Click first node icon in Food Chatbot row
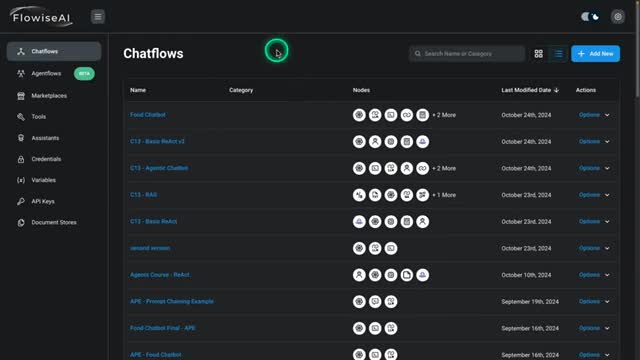640x360 pixels. (x=359, y=115)
